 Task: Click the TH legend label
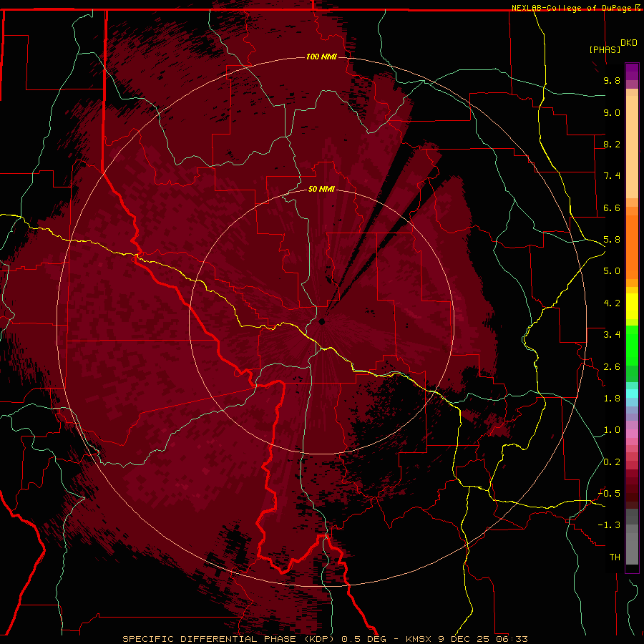click(615, 557)
